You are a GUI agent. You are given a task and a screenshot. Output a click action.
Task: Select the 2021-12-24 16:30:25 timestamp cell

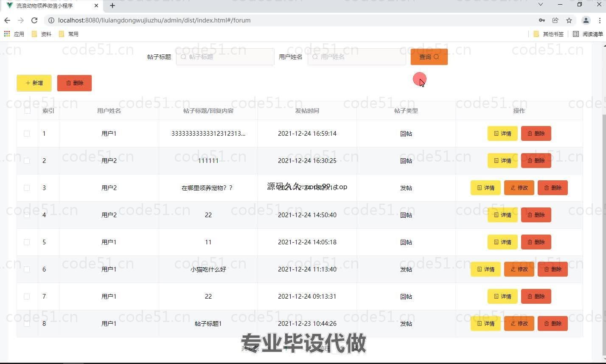pyautogui.click(x=307, y=161)
